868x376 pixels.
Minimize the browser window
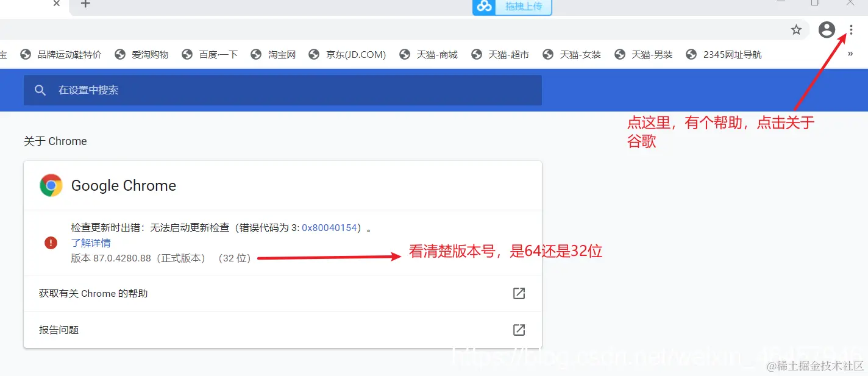[x=781, y=3]
